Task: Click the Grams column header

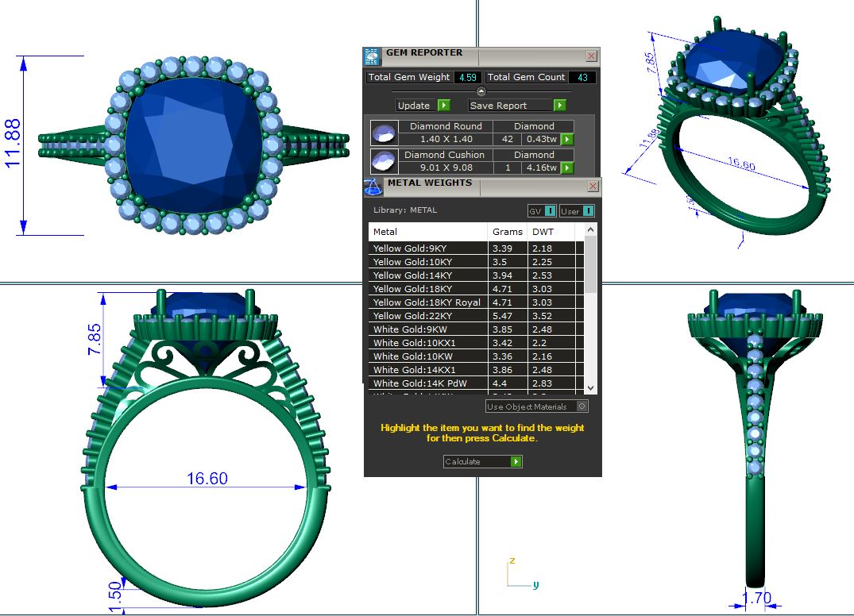Action: pos(507,232)
